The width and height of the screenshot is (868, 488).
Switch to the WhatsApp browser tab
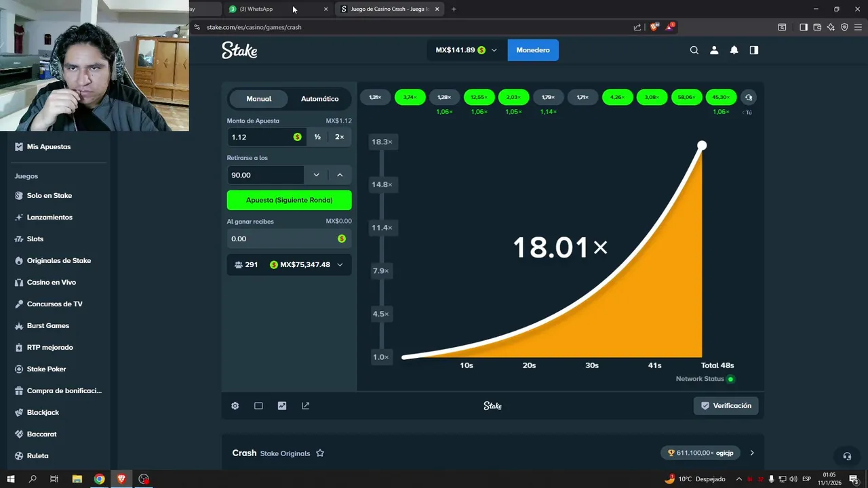click(278, 9)
